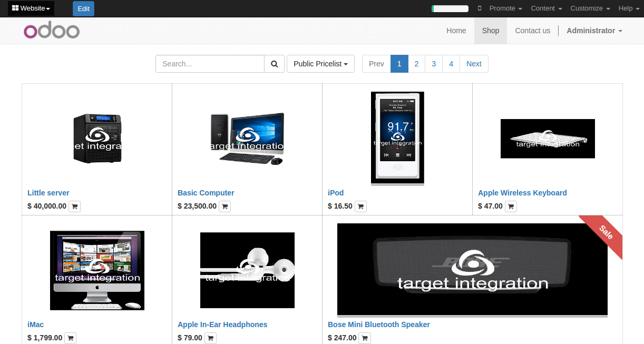Select pagination page 4
Viewport: 644px width, 344px height.
pos(451,64)
